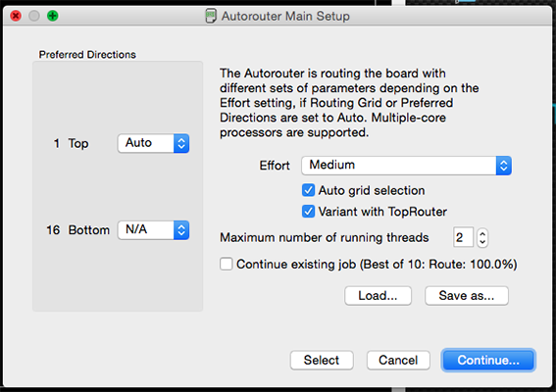Viewport: 556px width, 392px height.
Task: Open the Effort popup arrows
Action: [503, 166]
